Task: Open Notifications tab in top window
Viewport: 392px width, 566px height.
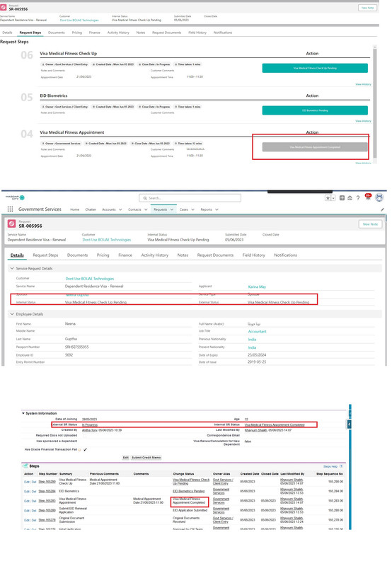Action: (x=223, y=33)
